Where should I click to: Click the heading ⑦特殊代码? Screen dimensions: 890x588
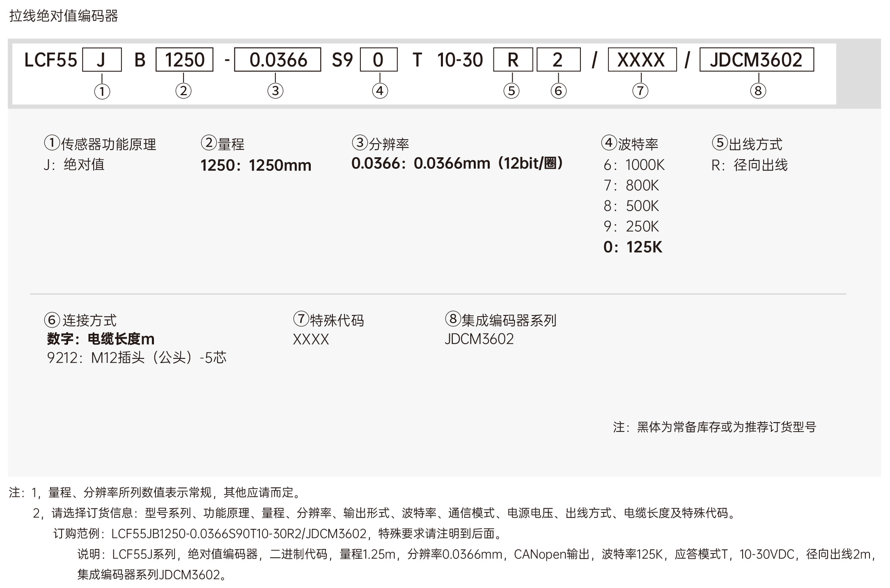click(328, 320)
